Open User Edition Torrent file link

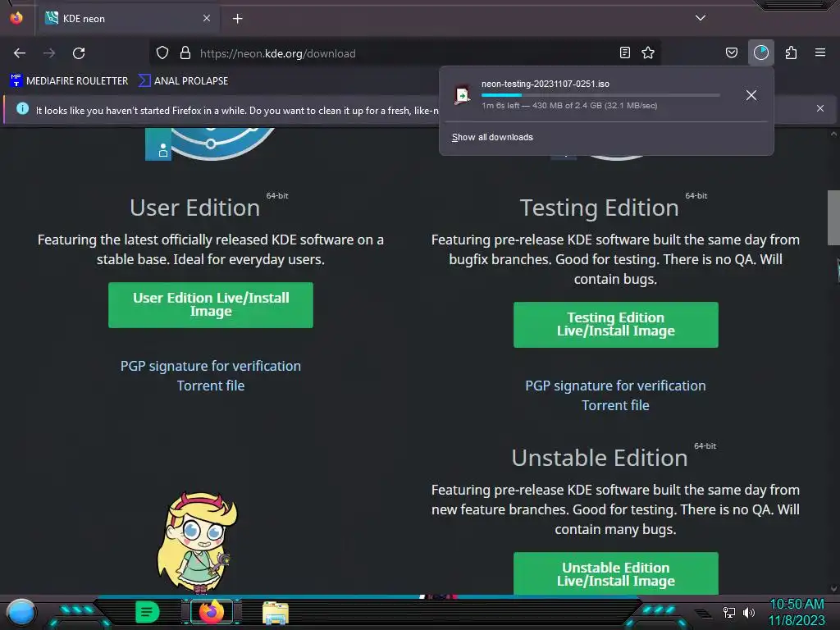211,386
